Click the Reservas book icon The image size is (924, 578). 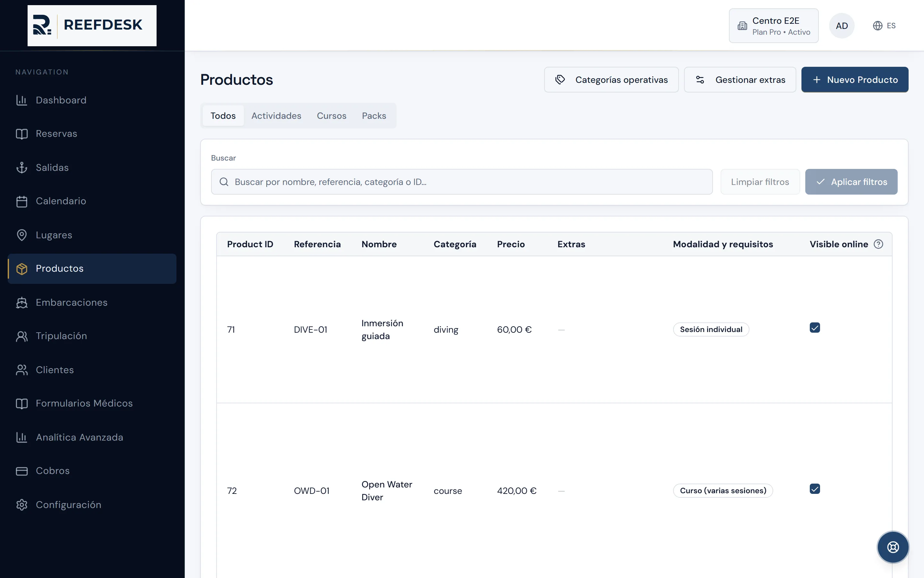tap(22, 134)
